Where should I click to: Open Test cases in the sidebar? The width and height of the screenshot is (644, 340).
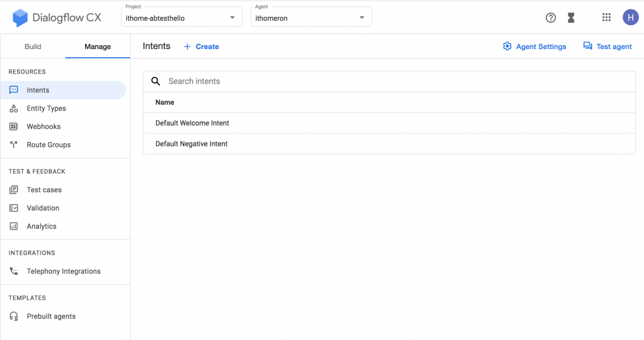coord(64,190)
